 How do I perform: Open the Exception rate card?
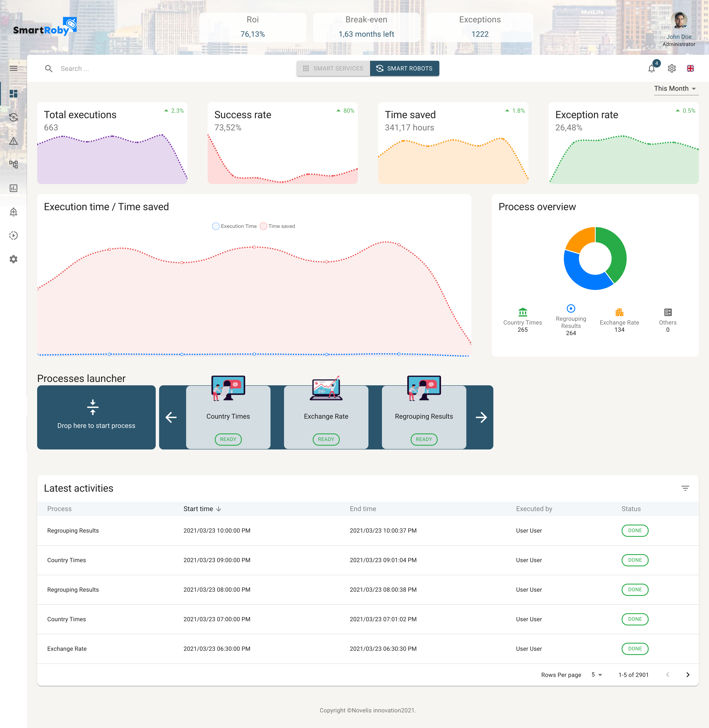624,143
